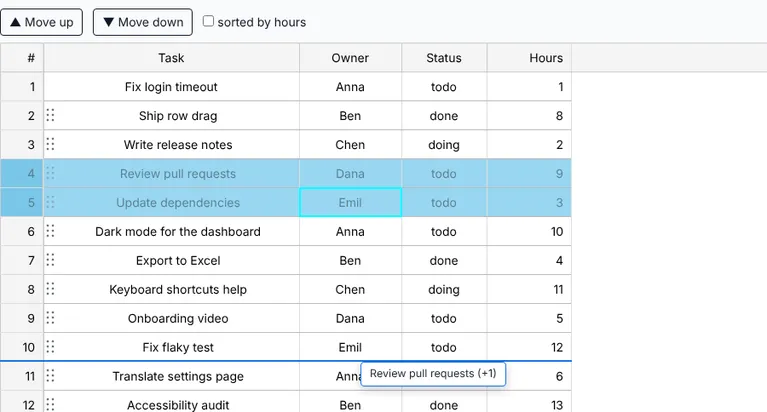
Task: Enable the sorted by hours checkbox
Action: [208, 21]
